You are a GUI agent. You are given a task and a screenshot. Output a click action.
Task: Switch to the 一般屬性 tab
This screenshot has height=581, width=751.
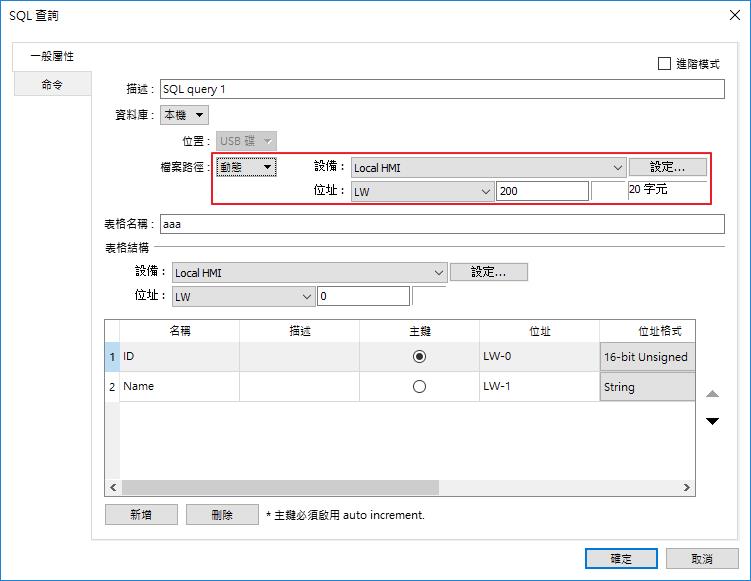click(x=52, y=57)
